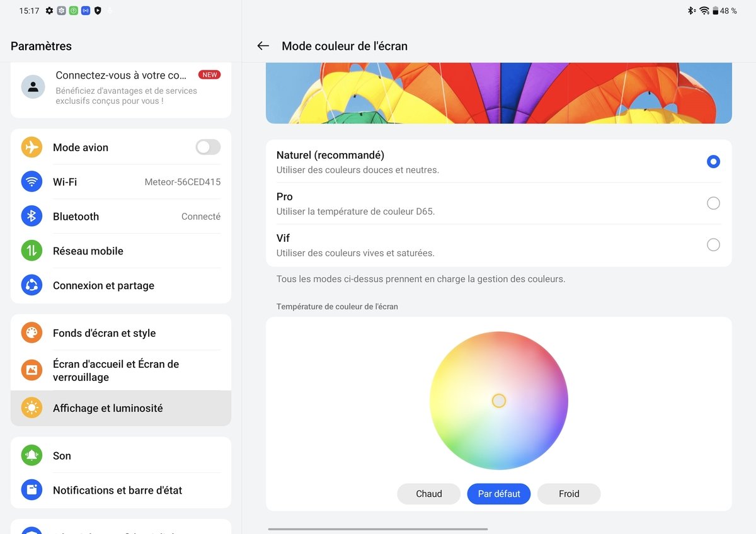Select the Vif color mode radio
The width and height of the screenshot is (756, 534).
click(x=713, y=245)
